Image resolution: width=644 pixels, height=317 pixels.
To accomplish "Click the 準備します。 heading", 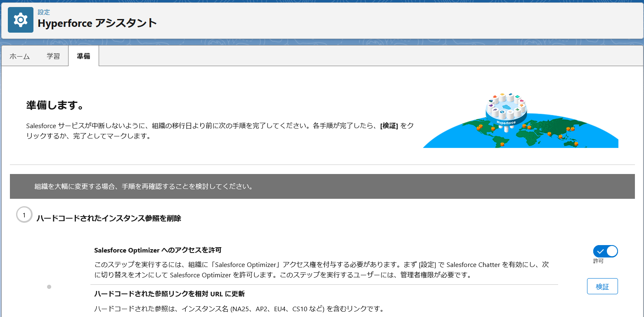I will coord(55,105).
